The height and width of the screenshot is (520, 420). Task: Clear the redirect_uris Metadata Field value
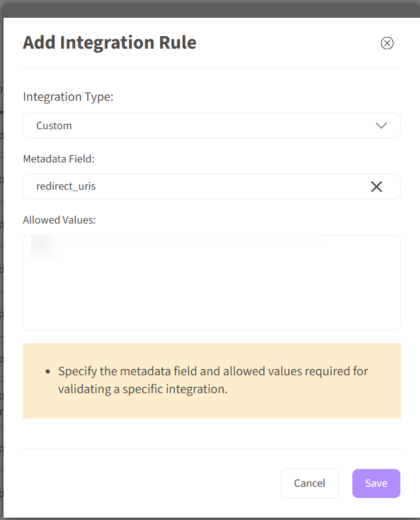pos(376,187)
